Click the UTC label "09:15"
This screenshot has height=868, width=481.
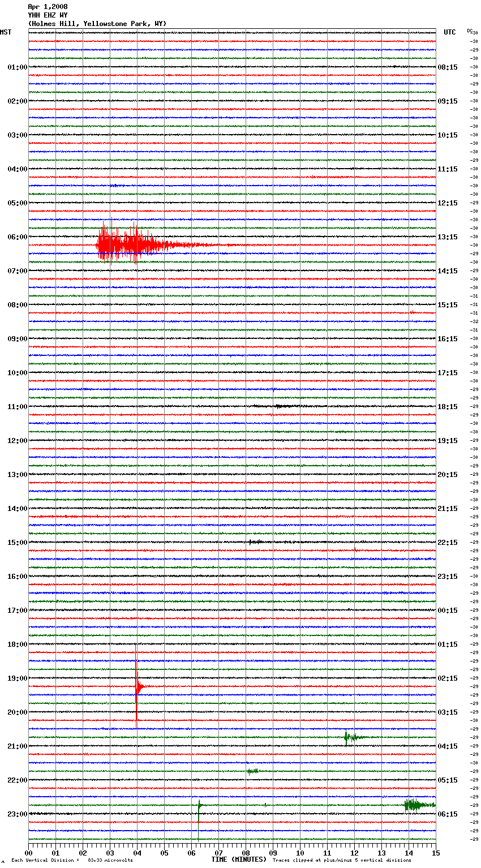(448, 101)
